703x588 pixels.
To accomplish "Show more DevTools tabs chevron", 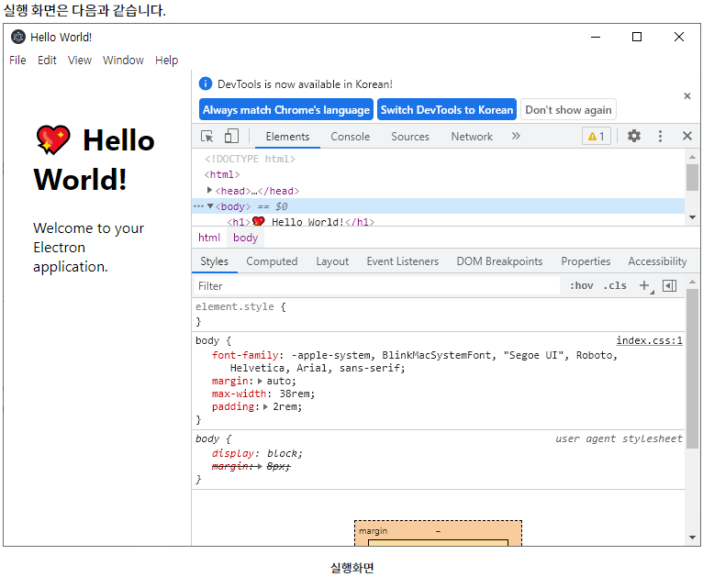I will (x=516, y=136).
